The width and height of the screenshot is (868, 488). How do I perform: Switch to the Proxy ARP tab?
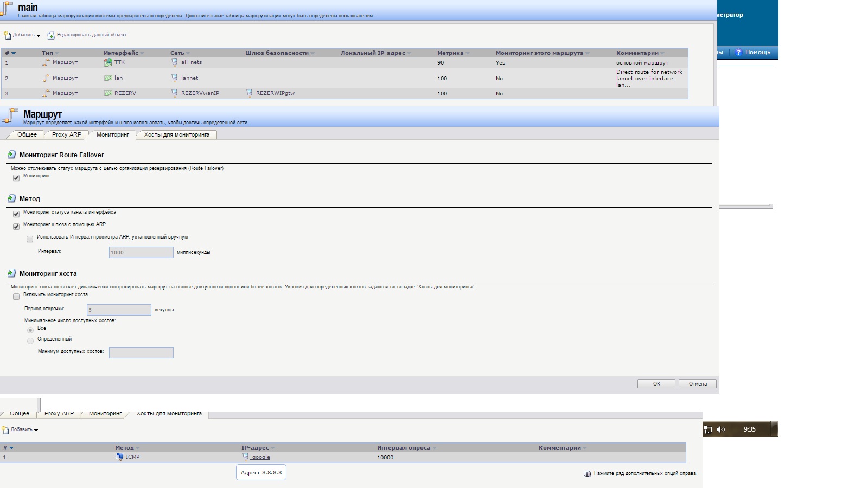67,135
